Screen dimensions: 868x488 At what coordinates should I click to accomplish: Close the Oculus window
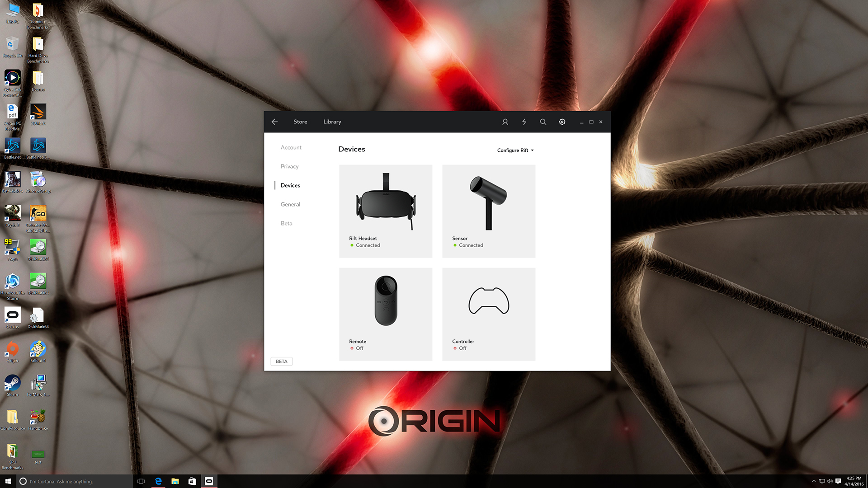coord(601,122)
